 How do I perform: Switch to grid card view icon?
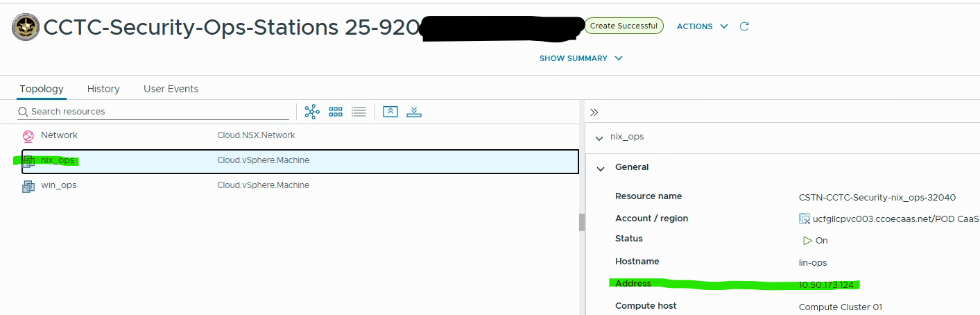[336, 112]
